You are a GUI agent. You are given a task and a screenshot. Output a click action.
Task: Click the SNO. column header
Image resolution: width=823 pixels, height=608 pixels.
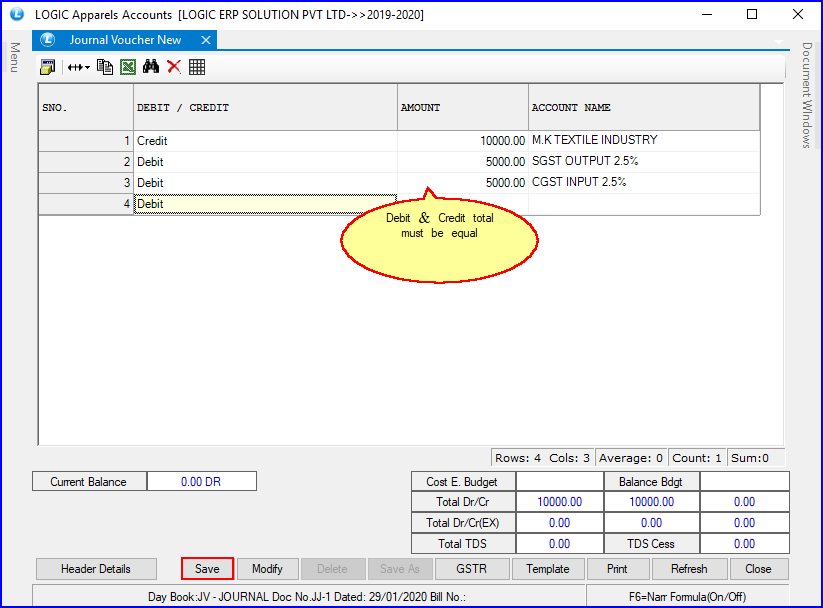(x=86, y=108)
